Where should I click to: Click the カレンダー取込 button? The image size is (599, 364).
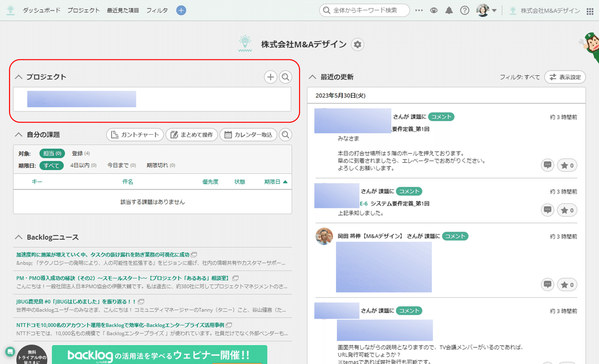point(248,135)
